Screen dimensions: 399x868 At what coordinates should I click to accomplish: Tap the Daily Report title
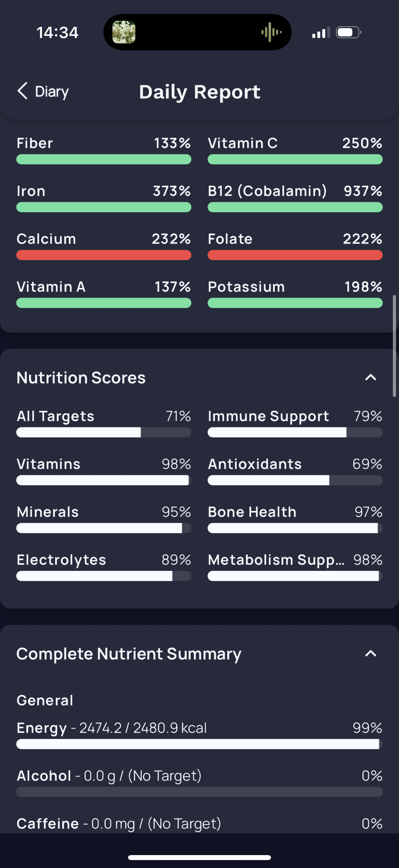tap(200, 92)
